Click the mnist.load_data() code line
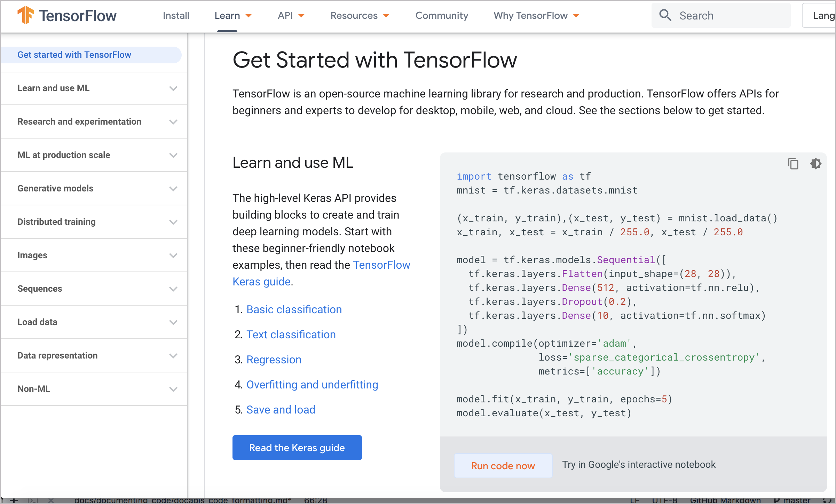Image resolution: width=836 pixels, height=504 pixels. [617, 218]
